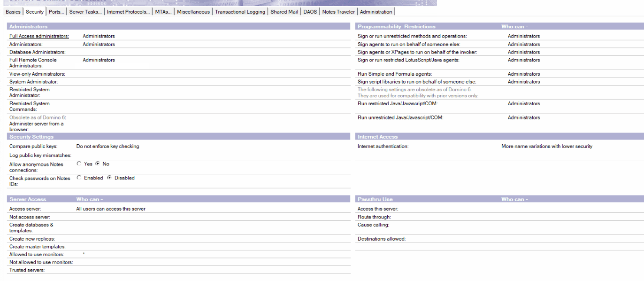This screenshot has height=281, width=644.
Task: Open the MTAs... tab
Action: pyautogui.click(x=163, y=12)
